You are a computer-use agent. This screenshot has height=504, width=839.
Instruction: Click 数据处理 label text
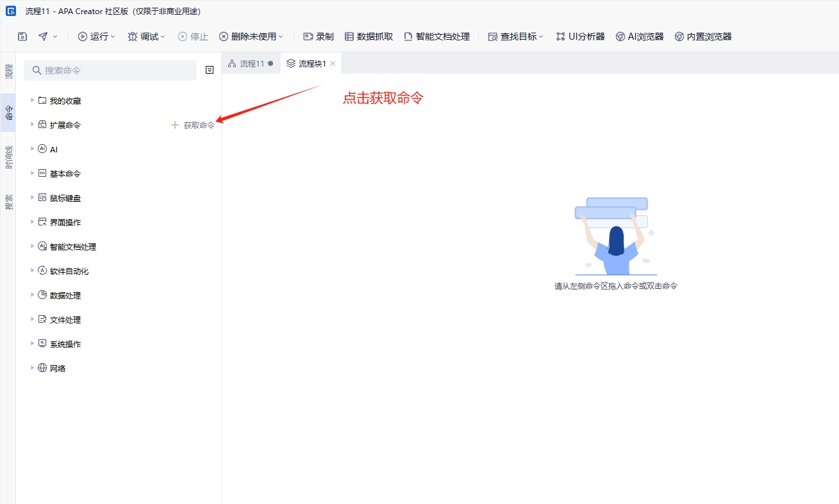point(65,295)
